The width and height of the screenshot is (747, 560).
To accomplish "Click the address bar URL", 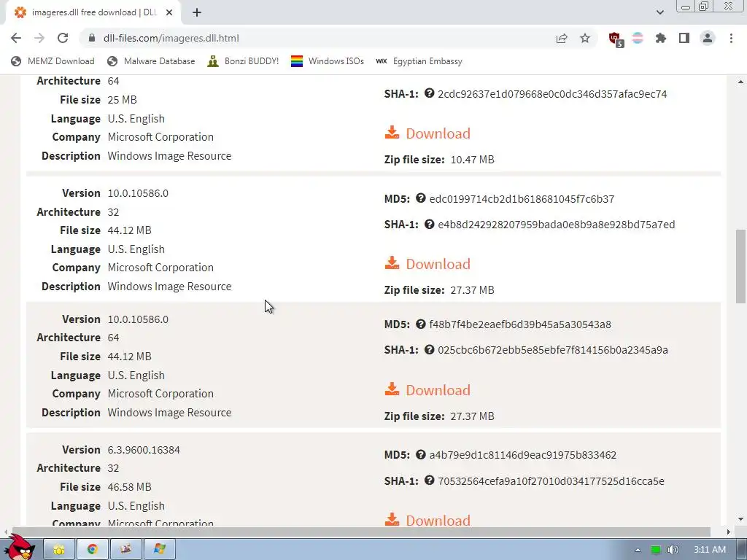I will [171, 38].
